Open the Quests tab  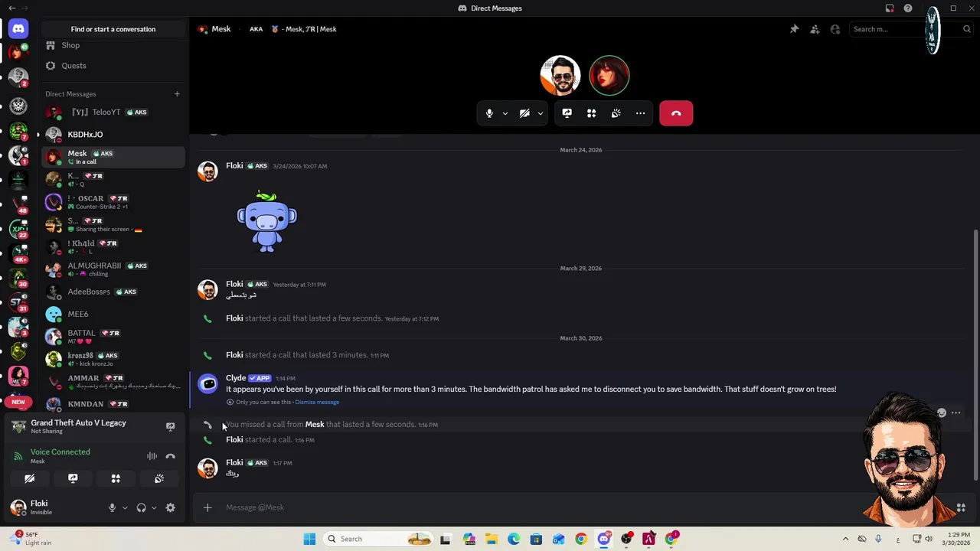tap(113, 66)
